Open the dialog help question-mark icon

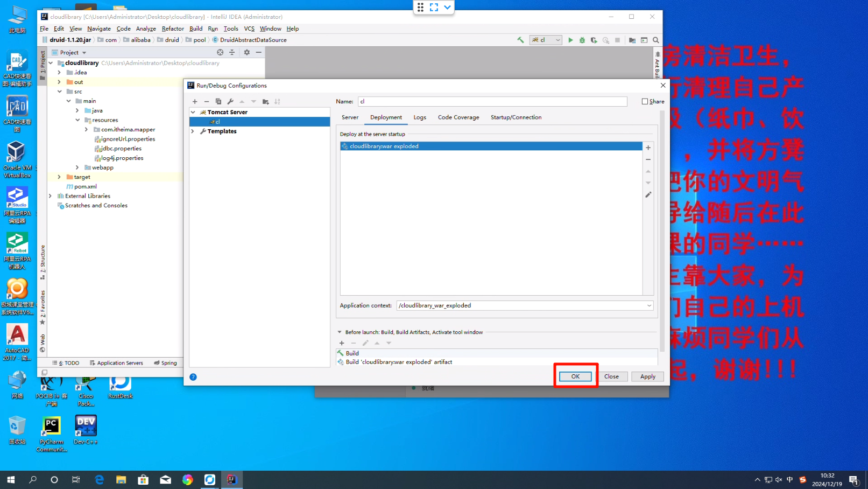pos(193,377)
